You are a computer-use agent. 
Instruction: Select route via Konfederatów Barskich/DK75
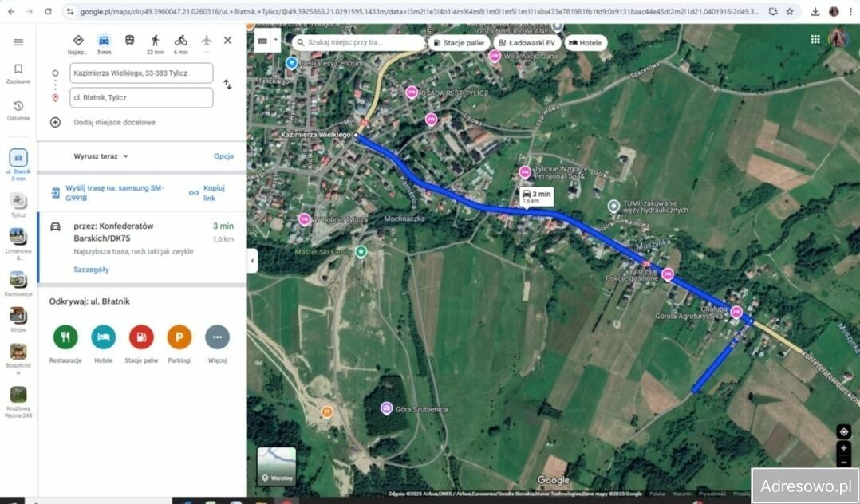click(x=141, y=247)
